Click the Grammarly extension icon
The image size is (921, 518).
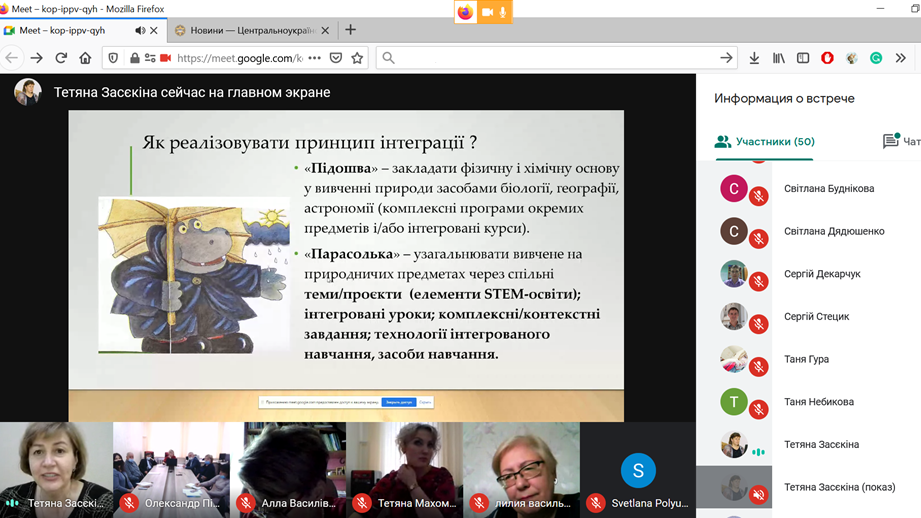coord(876,58)
